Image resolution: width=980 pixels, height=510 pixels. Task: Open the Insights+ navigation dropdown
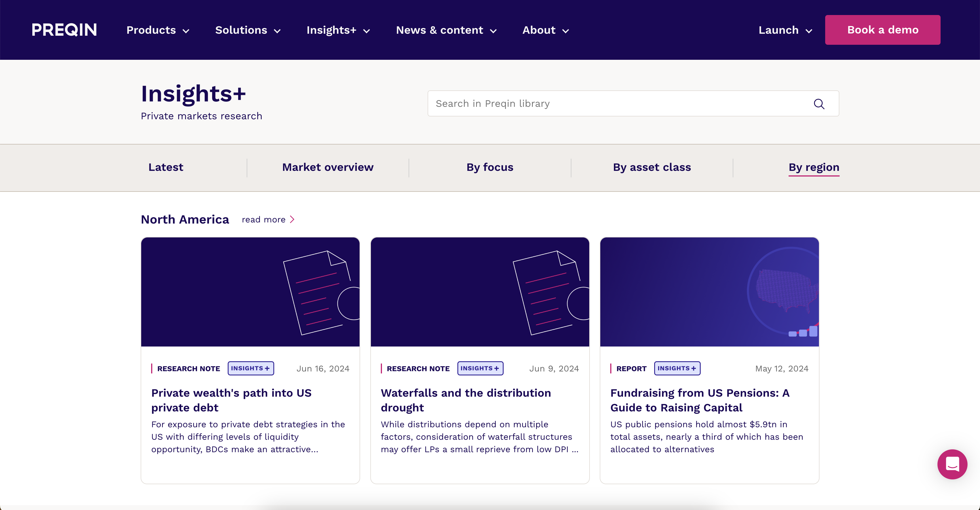click(x=338, y=30)
